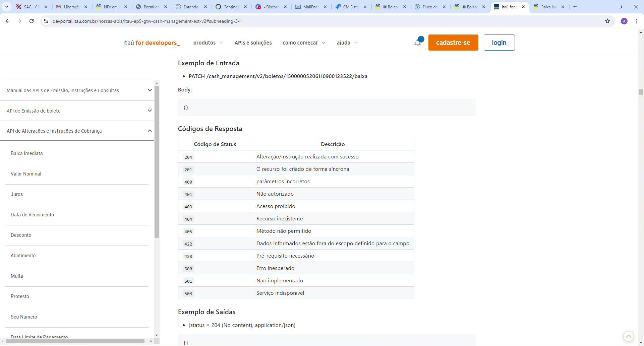
Task: Open the Chrome three-dot menu
Action: tap(636, 21)
